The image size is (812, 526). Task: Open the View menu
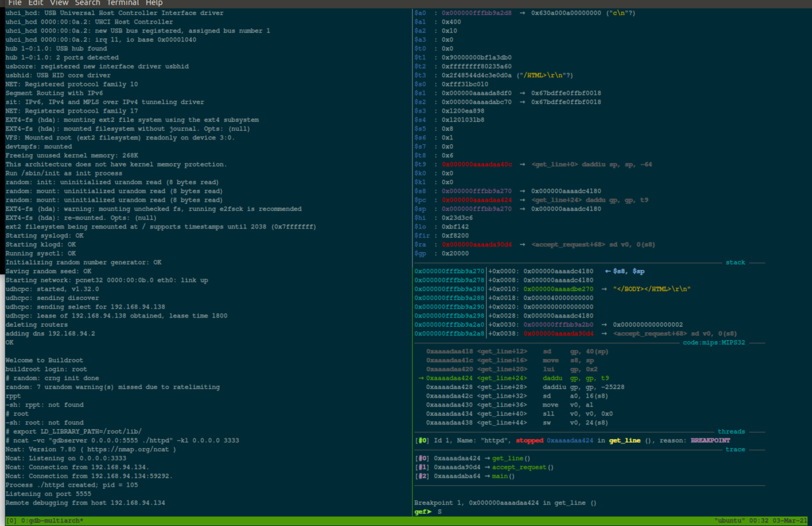(x=59, y=3)
